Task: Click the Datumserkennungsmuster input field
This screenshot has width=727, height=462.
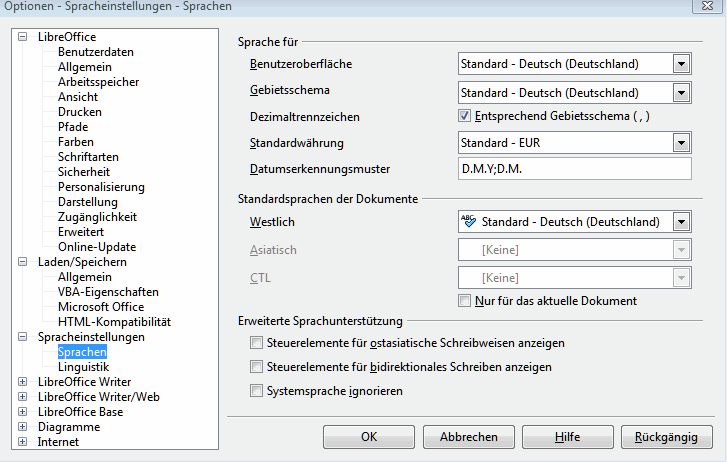Action: click(574, 169)
